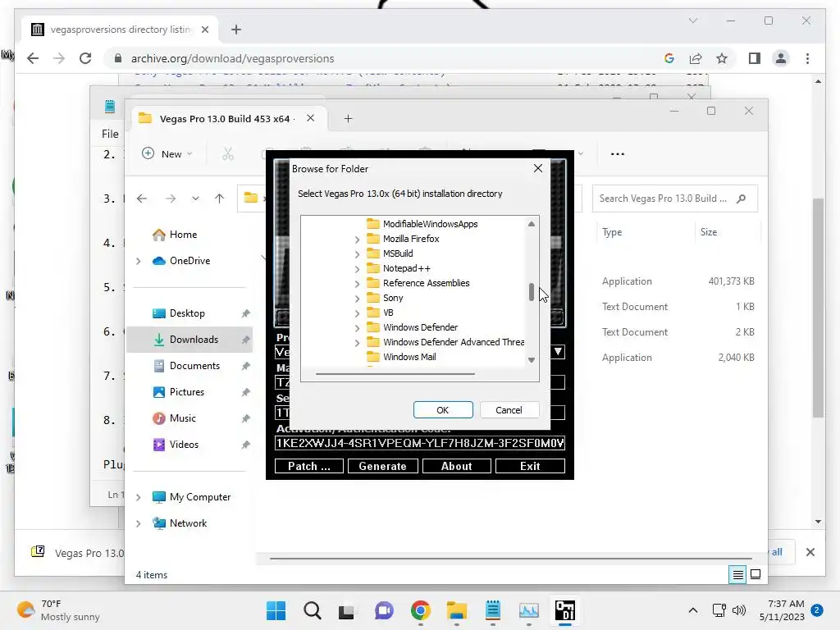Open Chrome menu three dots

coord(807,58)
